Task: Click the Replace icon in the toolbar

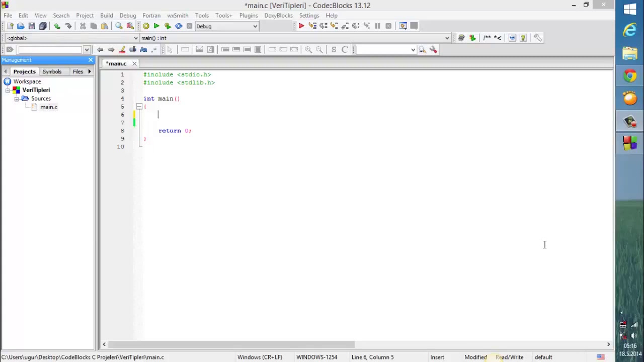Action: coord(130,26)
